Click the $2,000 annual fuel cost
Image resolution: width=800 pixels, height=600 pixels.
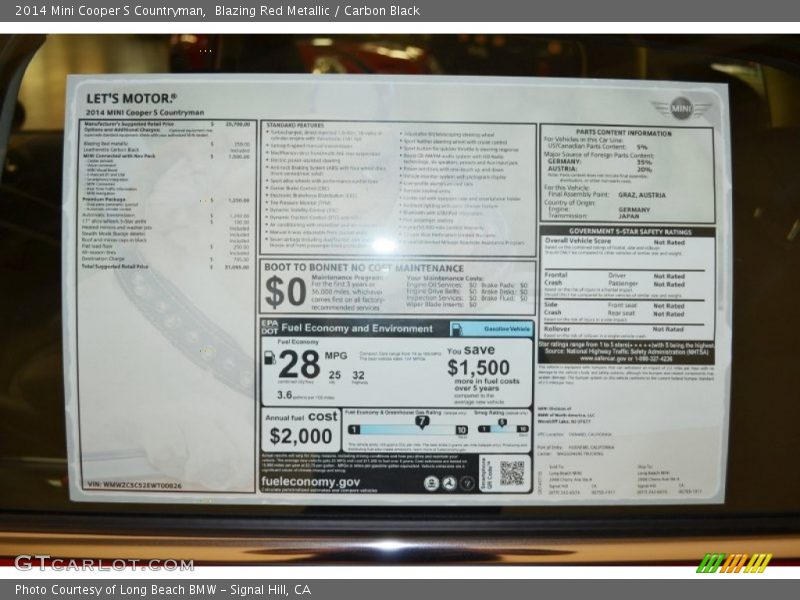[301, 436]
